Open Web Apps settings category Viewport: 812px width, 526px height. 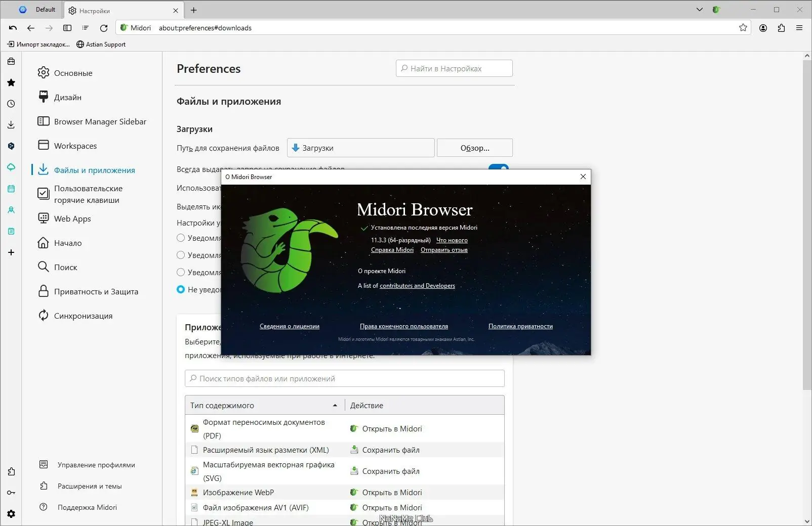[x=64, y=218]
